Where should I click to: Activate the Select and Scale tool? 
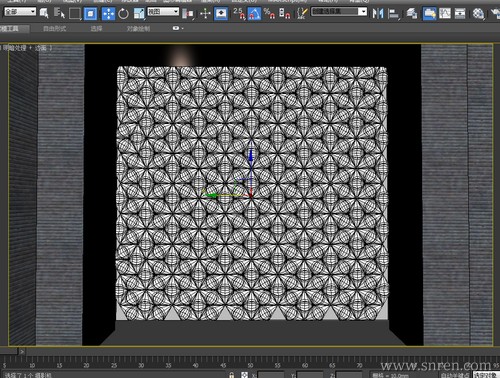(138, 14)
